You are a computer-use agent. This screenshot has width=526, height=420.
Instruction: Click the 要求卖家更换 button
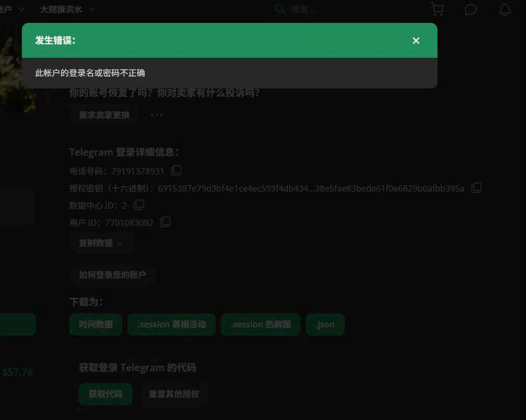(x=104, y=115)
